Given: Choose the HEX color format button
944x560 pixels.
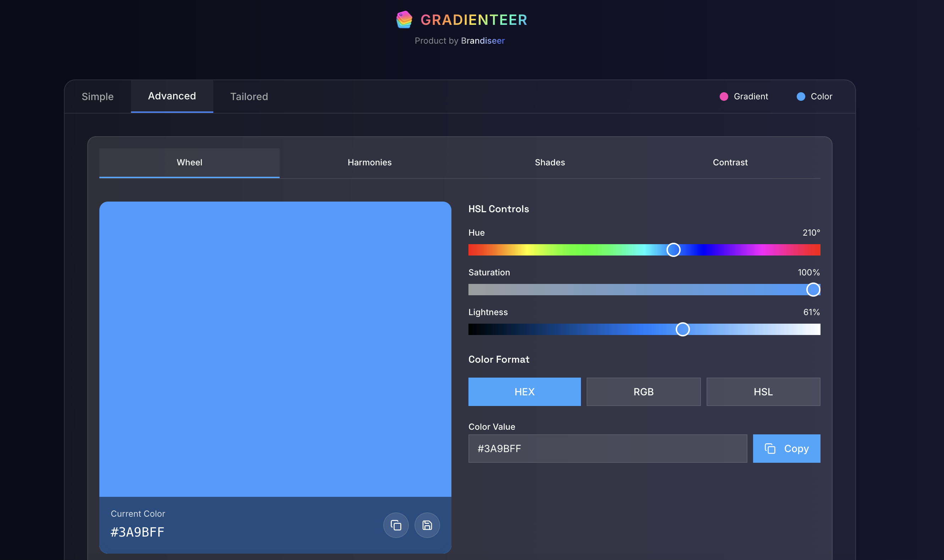Looking at the screenshot, I should (525, 392).
